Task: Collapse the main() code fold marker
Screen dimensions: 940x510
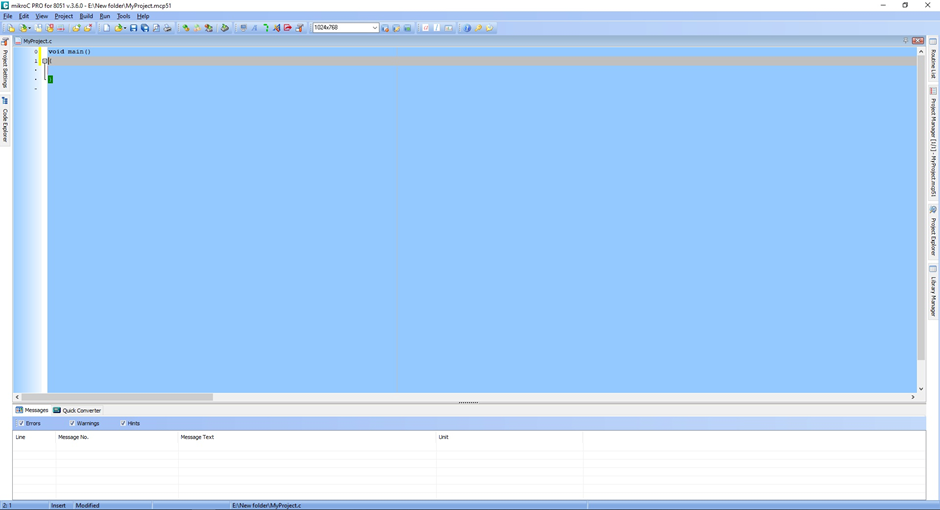Action: click(x=44, y=61)
